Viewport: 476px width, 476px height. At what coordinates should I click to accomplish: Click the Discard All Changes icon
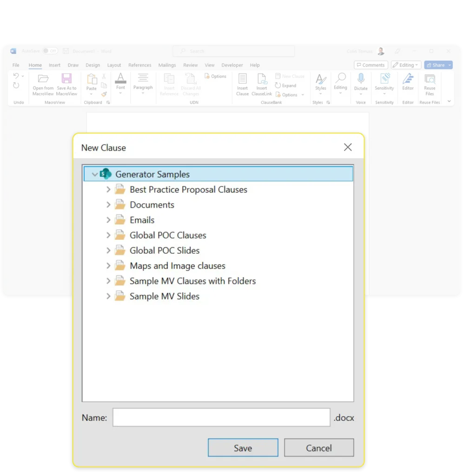pyautogui.click(x=191, y=79)
